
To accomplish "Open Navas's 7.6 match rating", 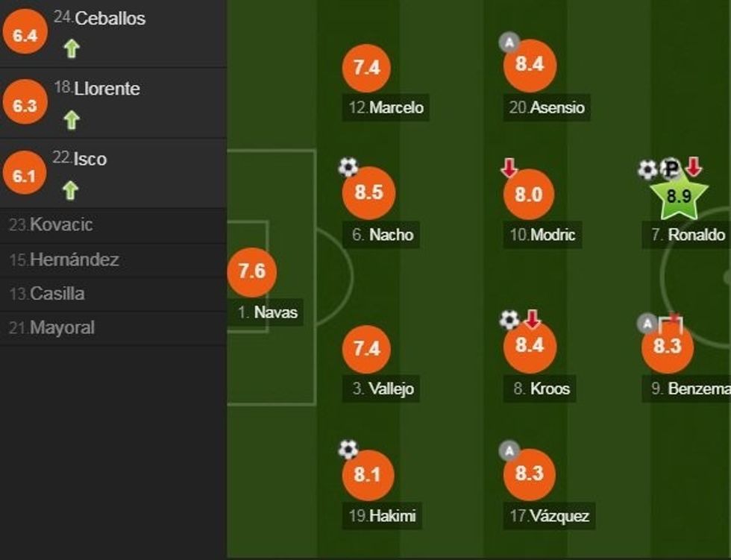I will click(251, 273).
